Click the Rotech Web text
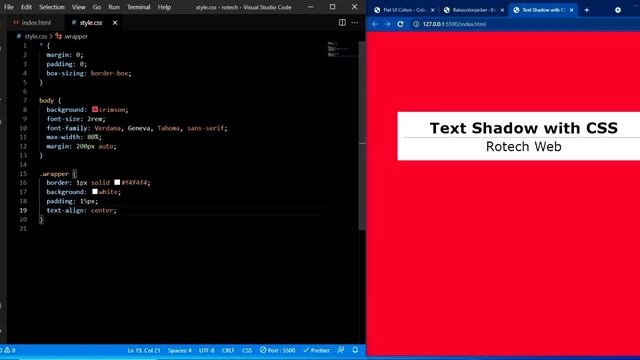The width and height of the screenshot is (640, 360). (523, 147)
